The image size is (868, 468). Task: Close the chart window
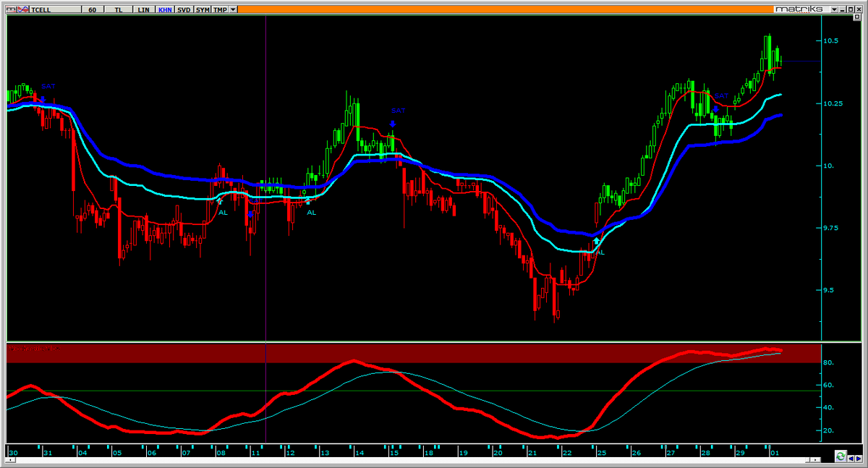click(x=859, y=9)
